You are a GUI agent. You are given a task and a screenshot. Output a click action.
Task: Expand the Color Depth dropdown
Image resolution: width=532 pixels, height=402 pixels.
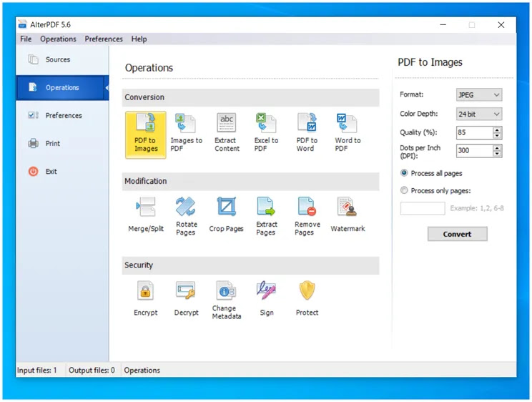(x=479, y=114)
